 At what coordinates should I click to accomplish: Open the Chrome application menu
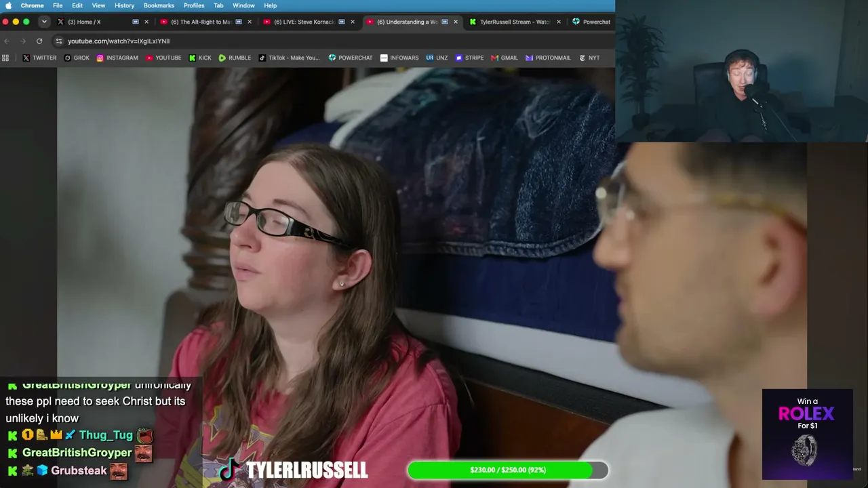pos(32,5)
